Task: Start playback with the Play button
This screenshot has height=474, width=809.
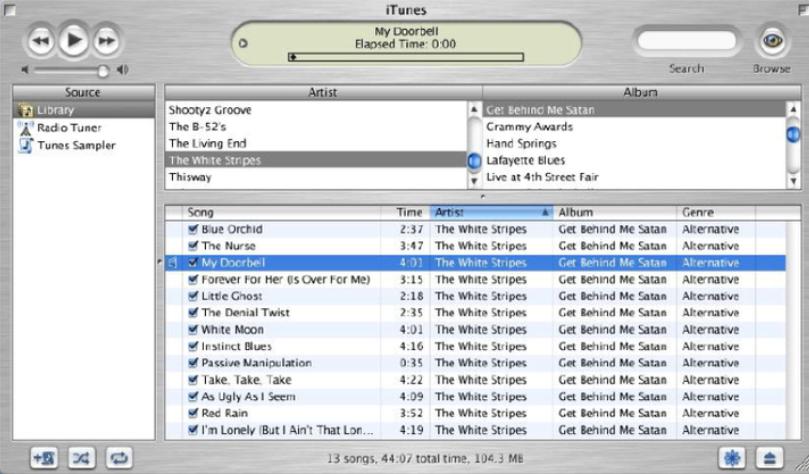Action: coord(73,39)
